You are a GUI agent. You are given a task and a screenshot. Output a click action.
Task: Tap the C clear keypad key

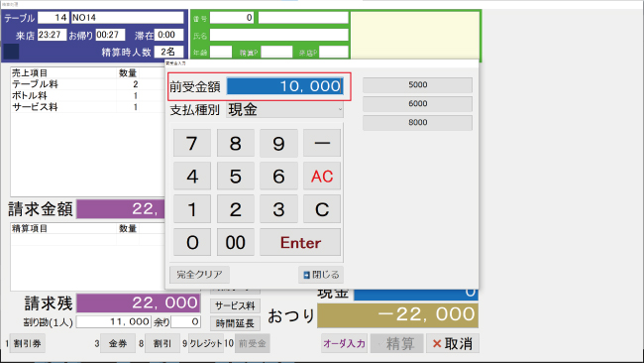click(x=322, y=209)
